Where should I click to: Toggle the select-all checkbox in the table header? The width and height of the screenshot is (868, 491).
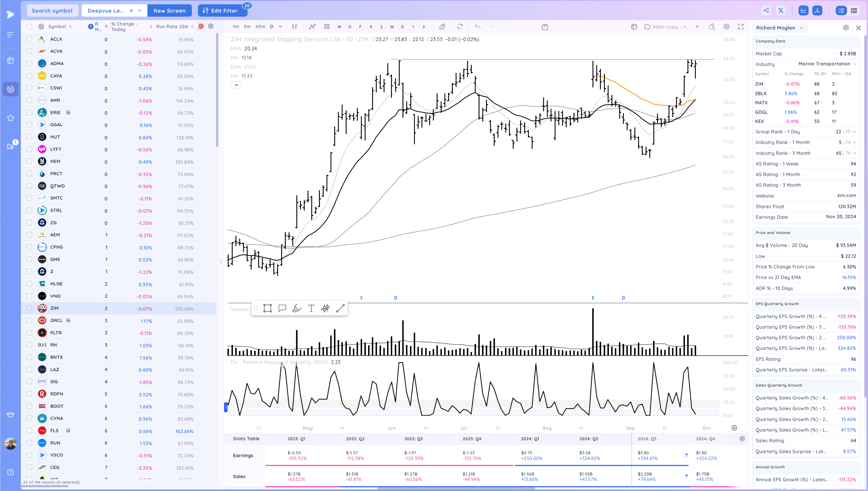point(29,27)
